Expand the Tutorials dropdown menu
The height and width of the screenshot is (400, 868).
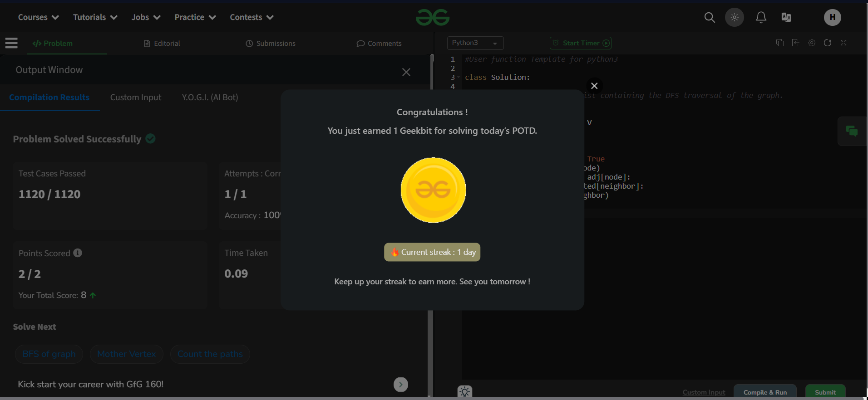tap(95, 17)
